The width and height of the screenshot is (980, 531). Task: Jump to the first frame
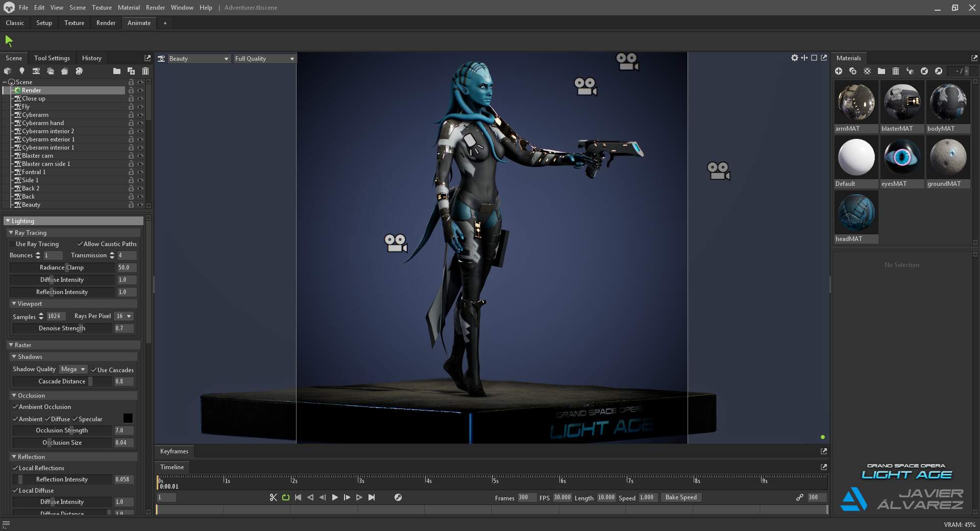click(298, 497)
